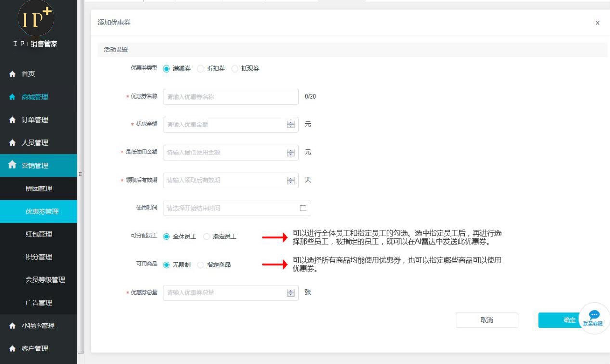The image size is (610, 364).
Task: Click the icon next to 订单管理
Action: (13, 120)
